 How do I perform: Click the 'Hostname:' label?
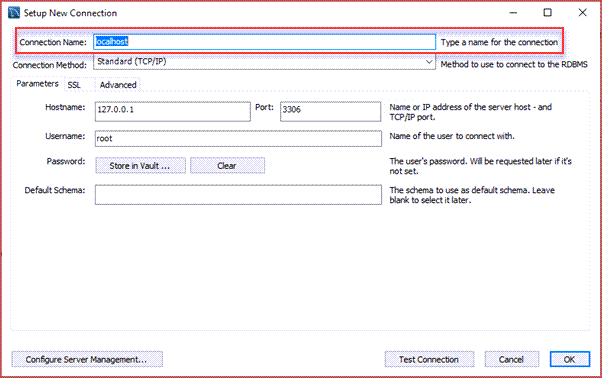coord(65,107)
